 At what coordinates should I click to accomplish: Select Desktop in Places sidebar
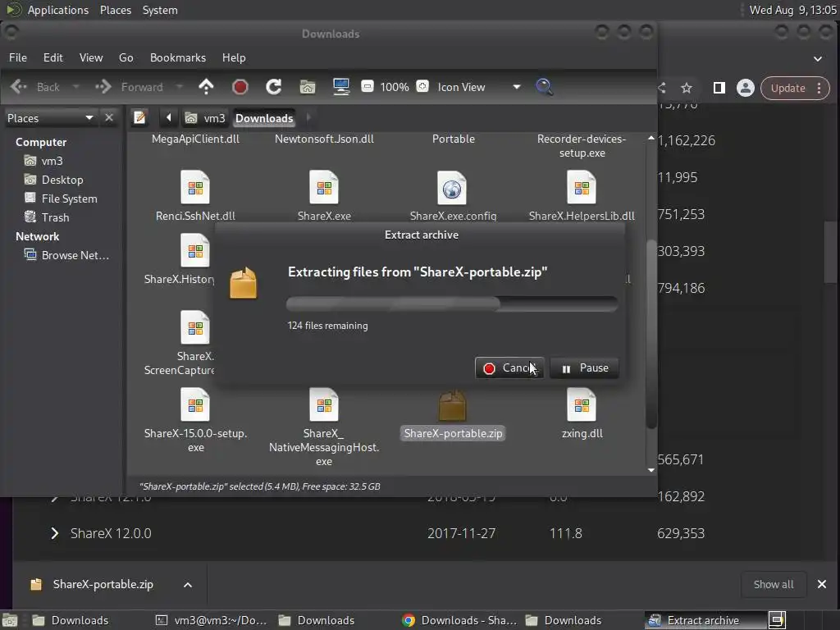(x=54, y=180)
